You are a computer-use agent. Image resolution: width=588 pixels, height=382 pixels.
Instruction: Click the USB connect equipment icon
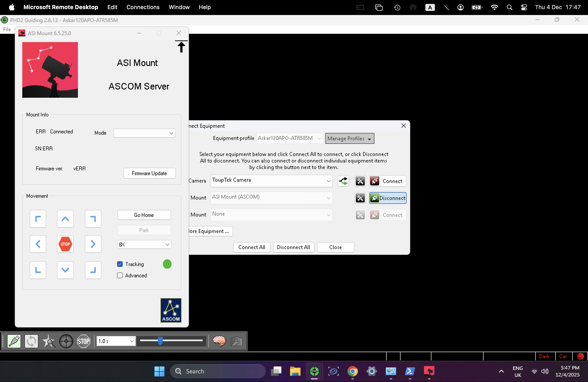pos(14,341)
